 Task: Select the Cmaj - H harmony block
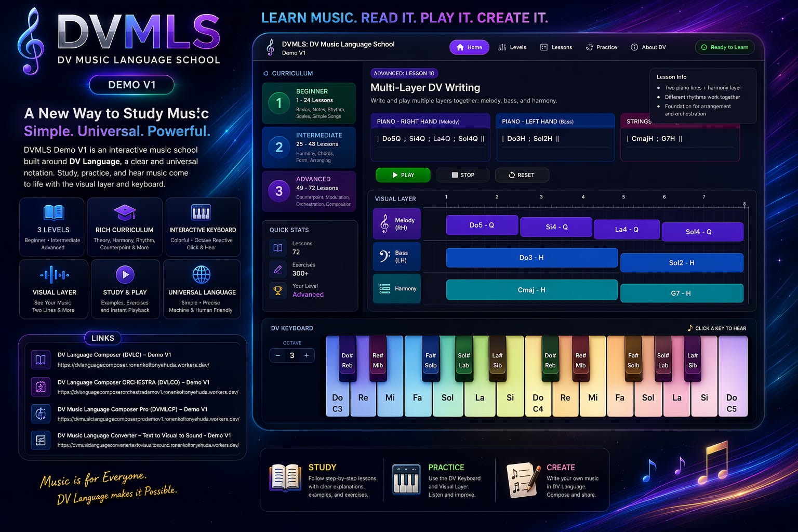point(531,290)
